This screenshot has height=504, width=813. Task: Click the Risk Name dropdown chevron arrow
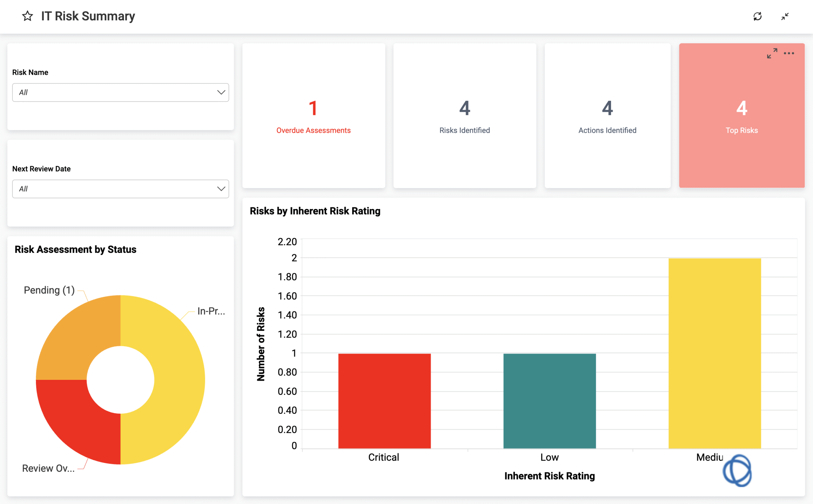221,92
